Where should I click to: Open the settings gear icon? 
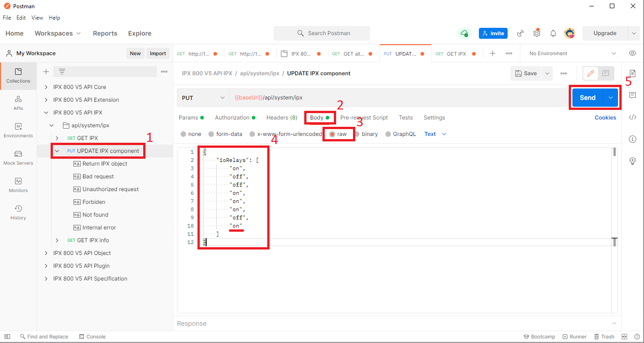537,33
